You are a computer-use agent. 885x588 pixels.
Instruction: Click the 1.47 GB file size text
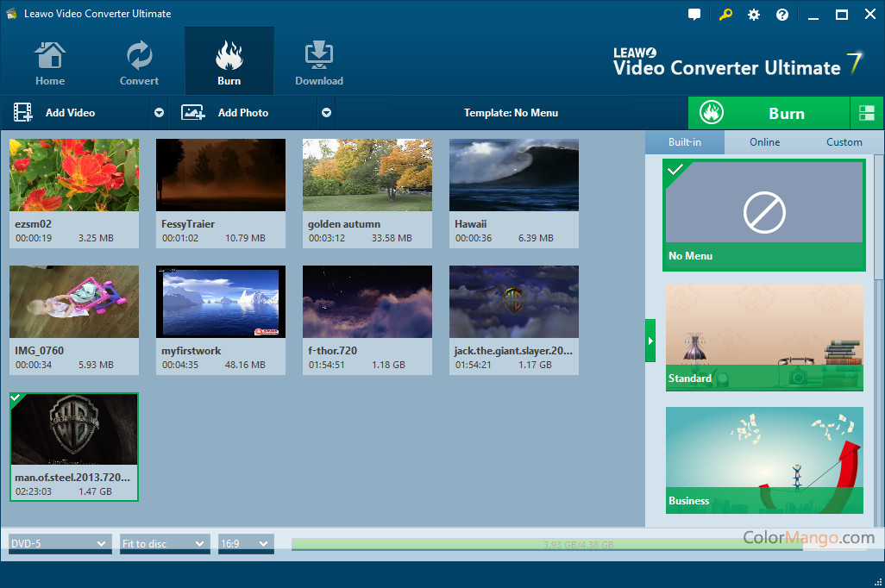tap(95, 491)
